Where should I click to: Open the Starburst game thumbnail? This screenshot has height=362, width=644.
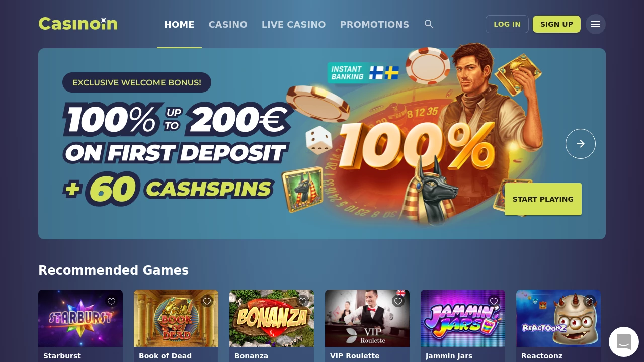click(80, 318)
